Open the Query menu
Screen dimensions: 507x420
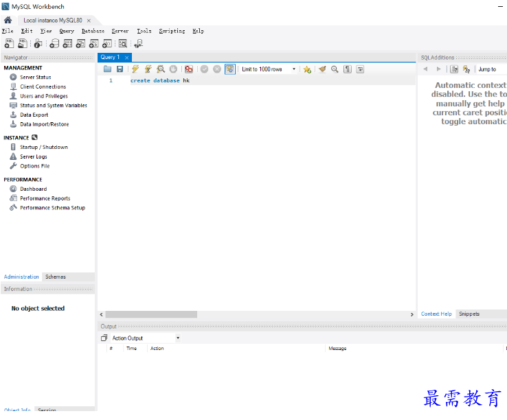click(x=67, y=31)
